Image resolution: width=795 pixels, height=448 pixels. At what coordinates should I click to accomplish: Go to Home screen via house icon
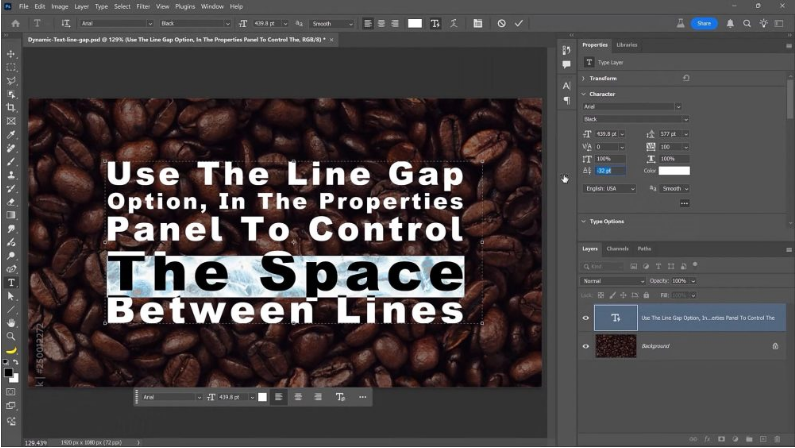tap(16, 23)
